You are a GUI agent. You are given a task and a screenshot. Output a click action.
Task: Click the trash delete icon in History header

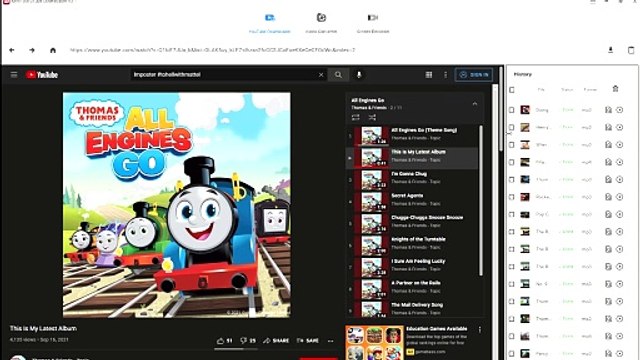pos(616,89)
